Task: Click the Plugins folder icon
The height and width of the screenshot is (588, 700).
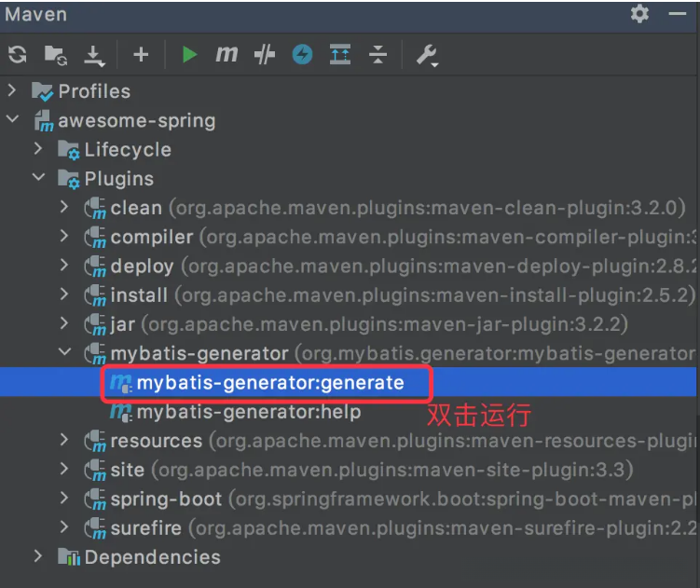Action: click(69, 179)
